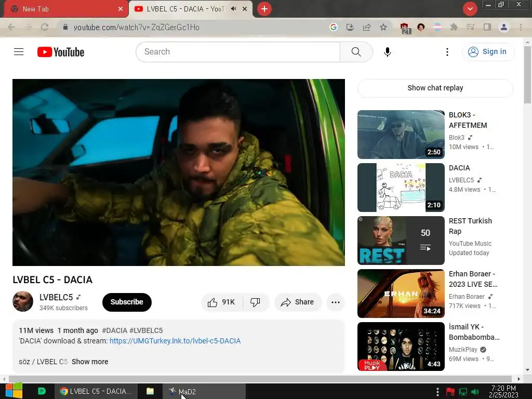Screen dimensions: 532x399
Task: Open YouTube settings three-dot menu
Action: [447, 52]
